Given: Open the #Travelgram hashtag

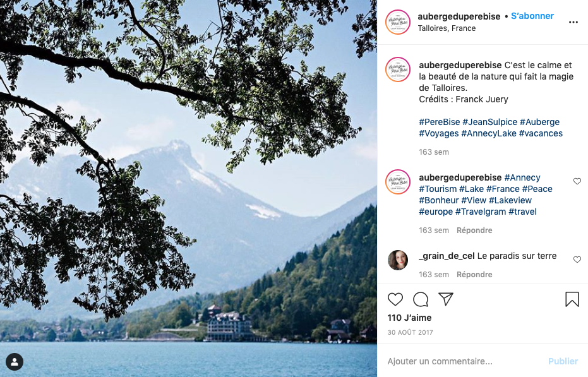Looking at the screenshot, I should click(x=481, y=212).
